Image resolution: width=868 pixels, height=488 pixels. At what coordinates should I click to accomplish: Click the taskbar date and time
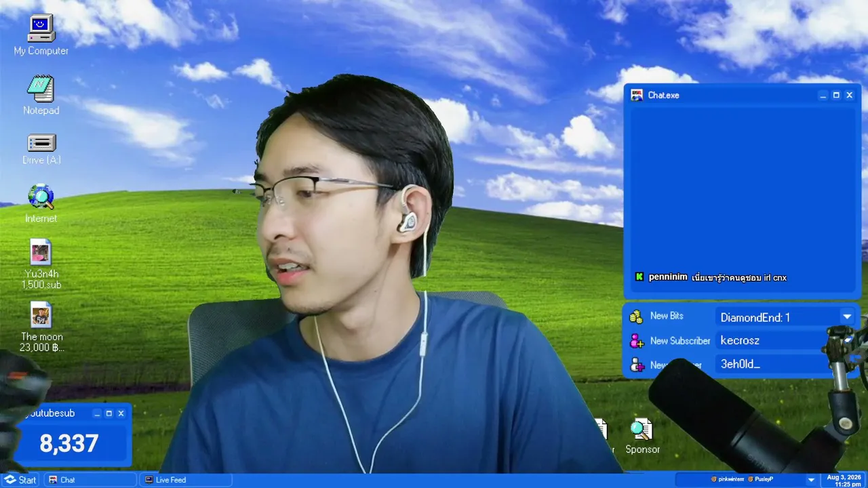[x=843, y=480]
